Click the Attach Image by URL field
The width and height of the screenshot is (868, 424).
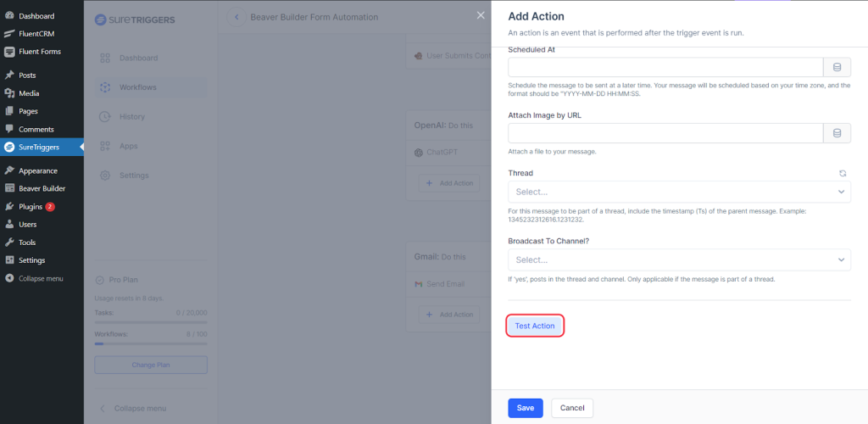(665, 133)
